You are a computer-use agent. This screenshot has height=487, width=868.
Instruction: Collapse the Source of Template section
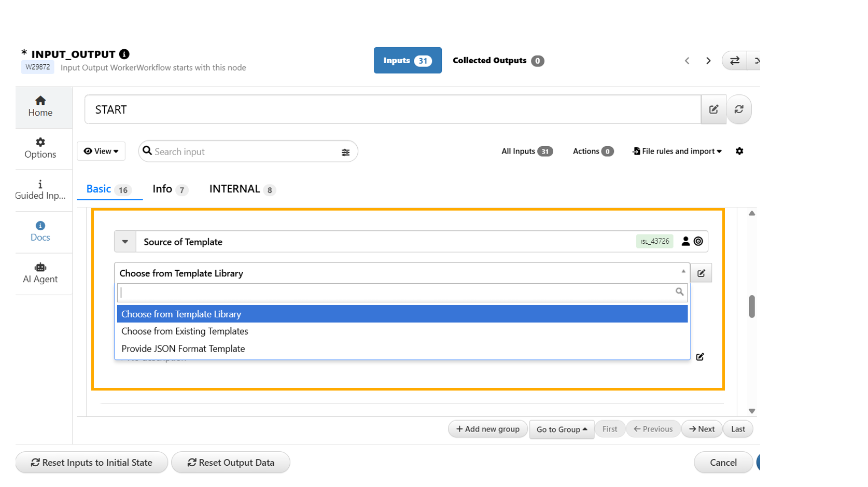125,242
